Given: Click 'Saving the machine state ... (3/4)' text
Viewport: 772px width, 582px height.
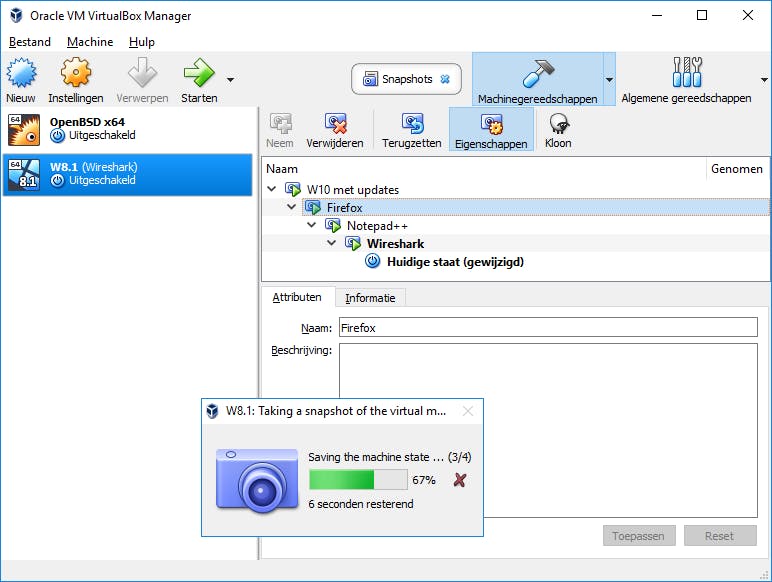Looking at the screenshot, I should coord(389,457).
